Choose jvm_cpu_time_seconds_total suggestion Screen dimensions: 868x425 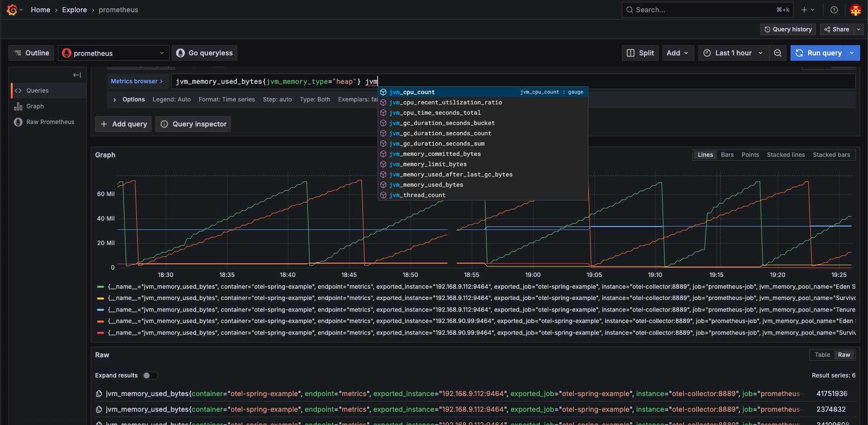(x=483, y=113)
